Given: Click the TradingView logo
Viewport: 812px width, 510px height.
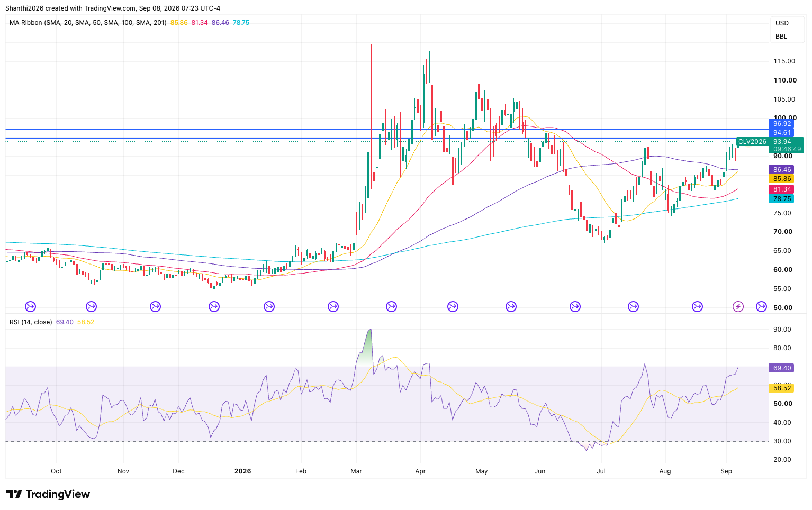Looking at the screenshot, I should (48, 494).
